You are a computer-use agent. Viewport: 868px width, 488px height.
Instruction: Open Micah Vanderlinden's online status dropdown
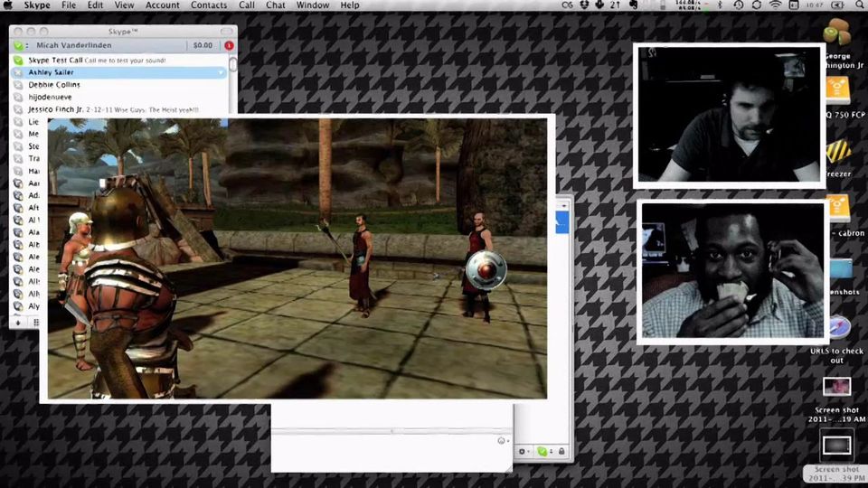point(21,45)
